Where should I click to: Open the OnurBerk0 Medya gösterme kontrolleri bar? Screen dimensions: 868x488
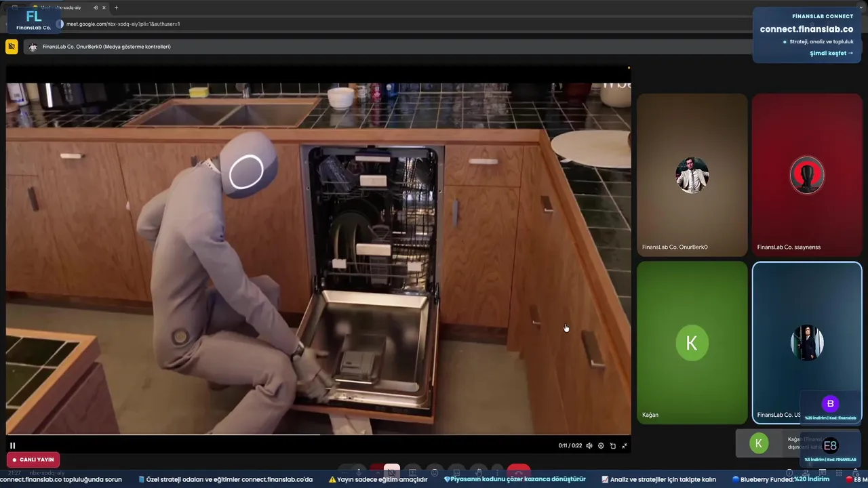coord(388,47)
